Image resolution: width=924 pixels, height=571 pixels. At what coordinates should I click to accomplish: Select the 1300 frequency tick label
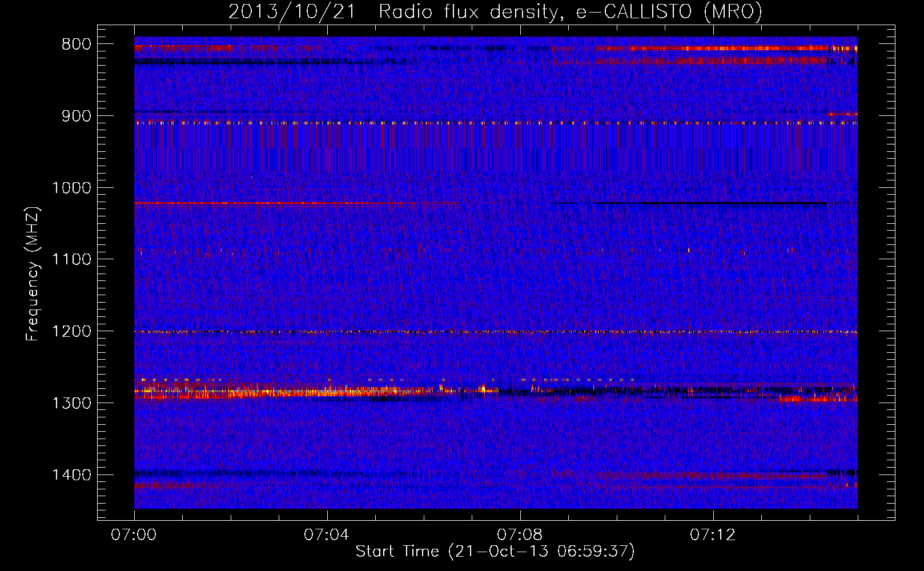[71, 404]
